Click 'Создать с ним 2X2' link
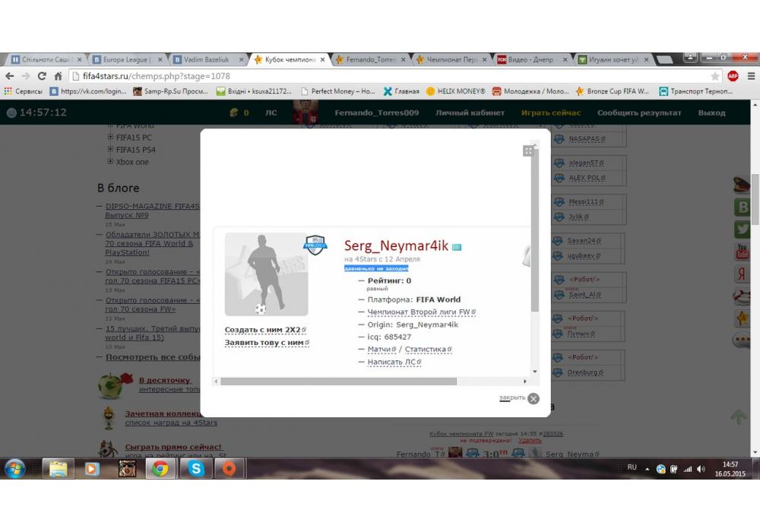Viewport: 760px width, 532px height. coord(262,330)
